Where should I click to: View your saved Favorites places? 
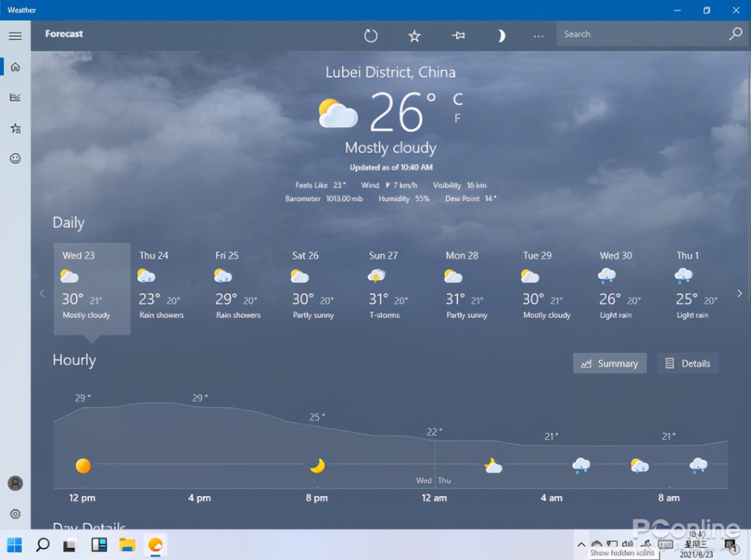(x=15, y=128)
